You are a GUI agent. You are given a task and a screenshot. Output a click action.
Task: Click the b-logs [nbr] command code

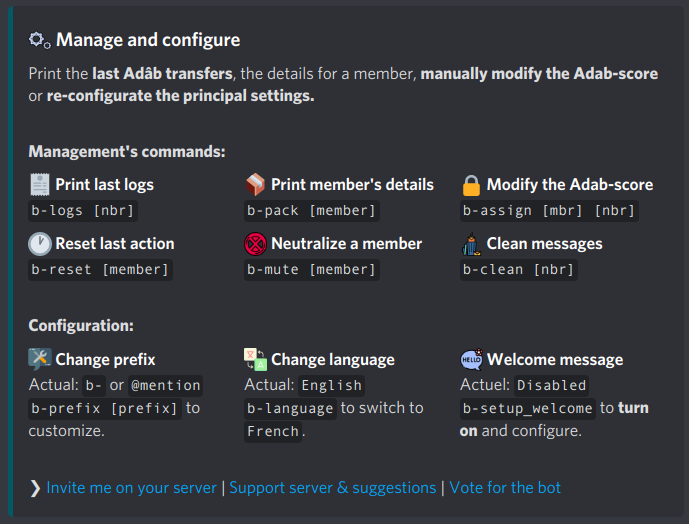tap(82, 210)
